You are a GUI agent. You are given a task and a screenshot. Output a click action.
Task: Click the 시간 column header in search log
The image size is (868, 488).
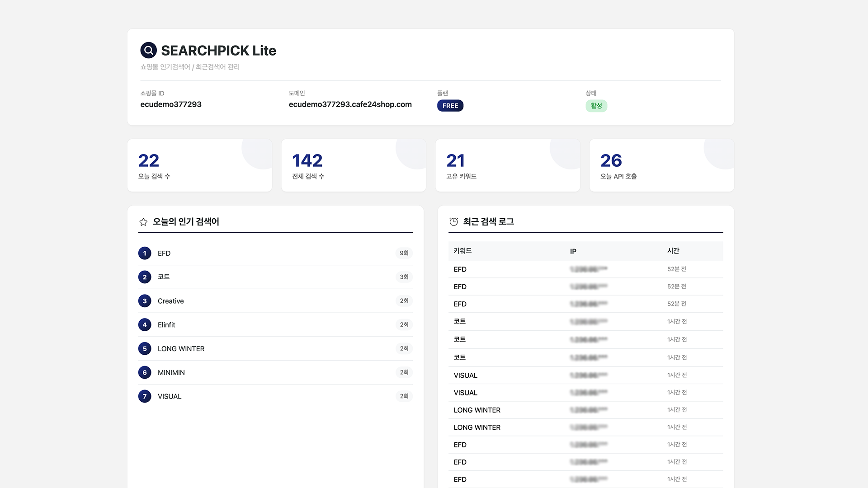coord(673,251)
